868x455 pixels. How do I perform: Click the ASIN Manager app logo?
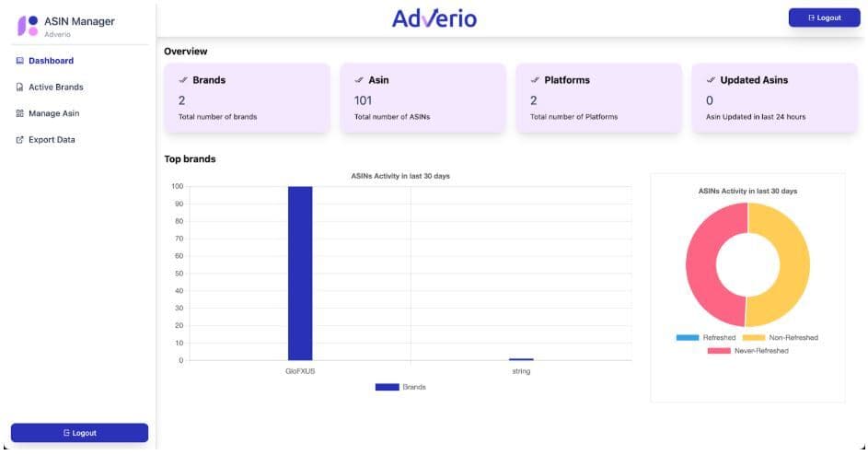coord(29,25)
